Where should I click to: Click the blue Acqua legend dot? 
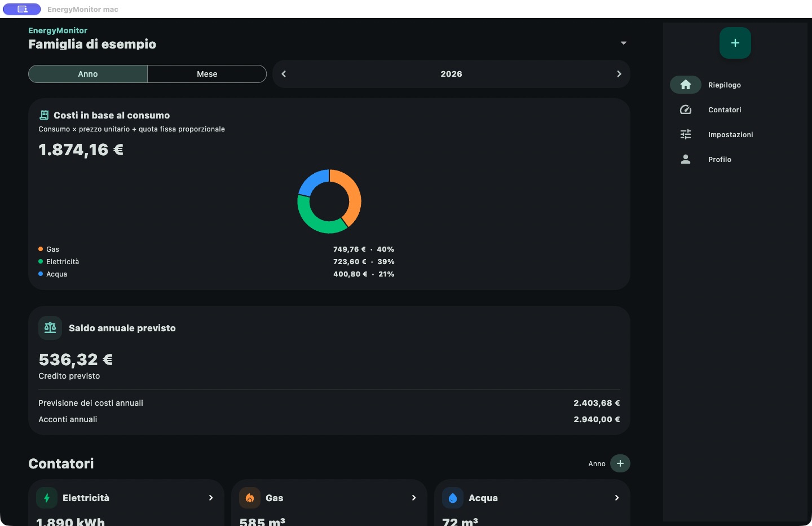pyautogui.click(x=41, y=274)
